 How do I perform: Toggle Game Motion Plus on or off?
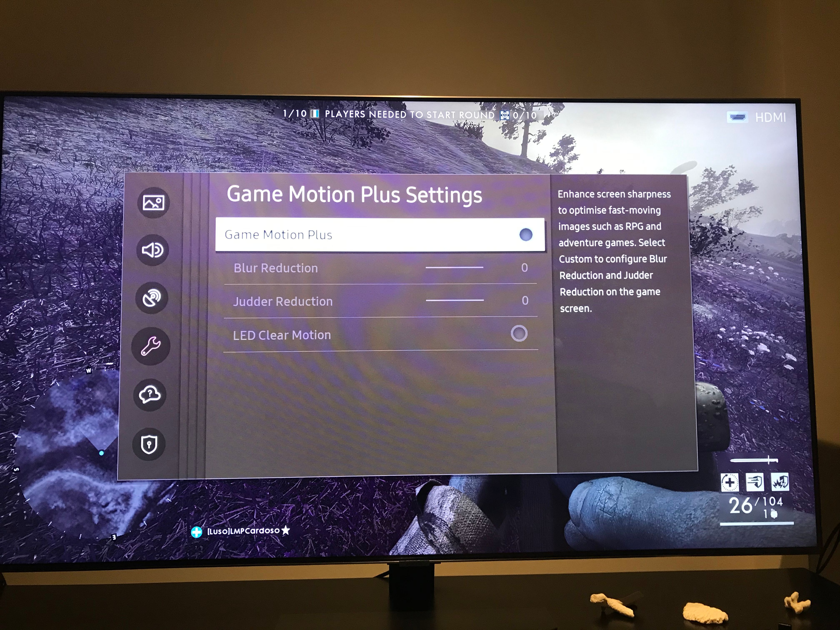tap(526, 234)
